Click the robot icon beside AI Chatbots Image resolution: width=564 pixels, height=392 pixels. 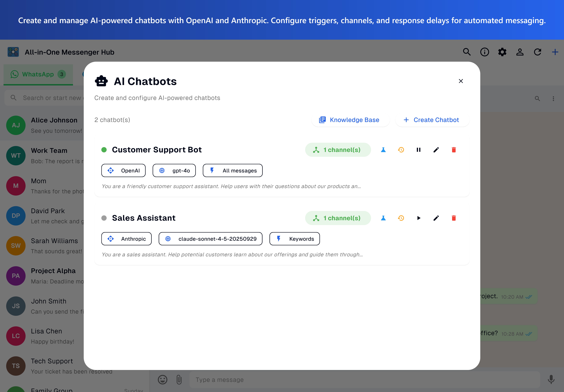pyautogui.click(x=101, y=81)
